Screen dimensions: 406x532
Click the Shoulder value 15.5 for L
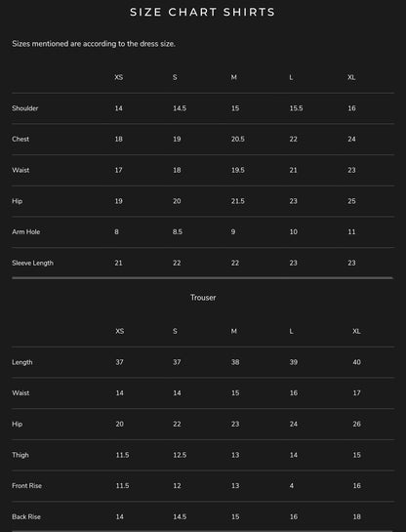[296, 108]
